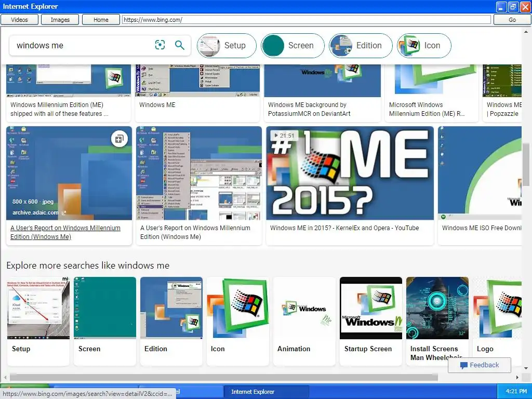
Task: Click the vertical scrollbar up arrow
Action: [526, 32]
